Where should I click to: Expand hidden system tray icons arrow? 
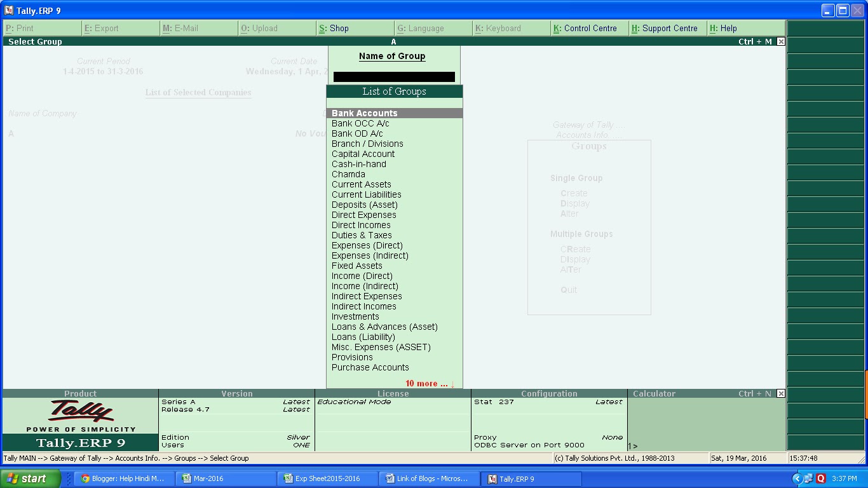pos(797,478)
